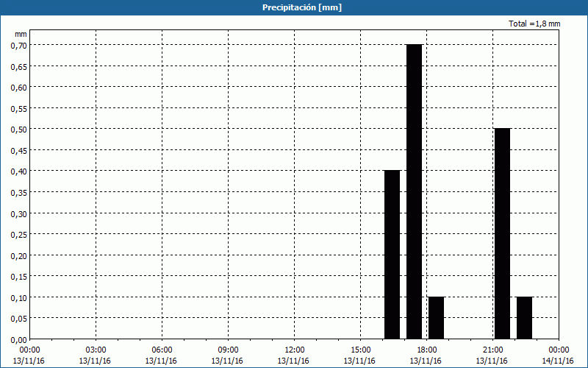588x368 pixels.
Task: Click the 0,05 y-axis label
Action: (18, 319)
